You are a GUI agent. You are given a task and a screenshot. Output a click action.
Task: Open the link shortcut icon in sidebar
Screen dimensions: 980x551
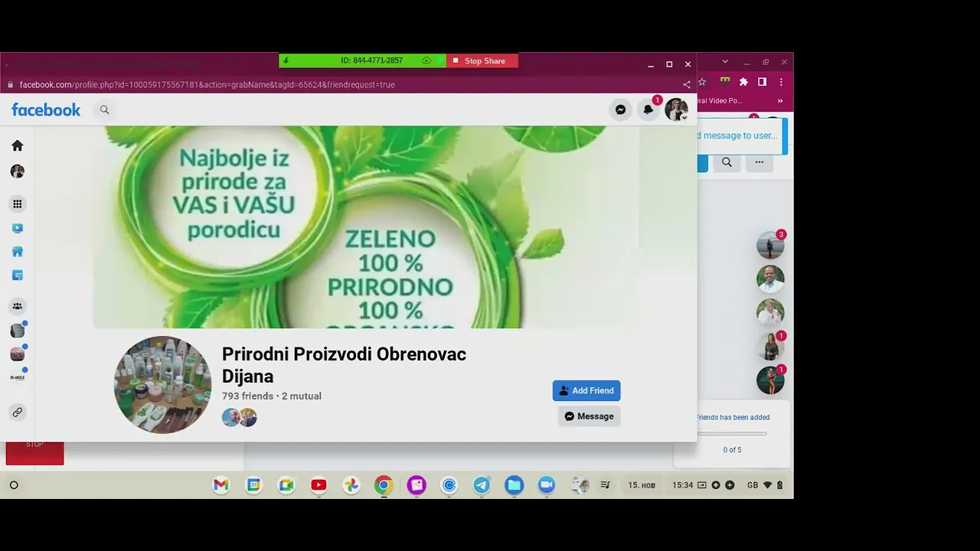point(17,412)
